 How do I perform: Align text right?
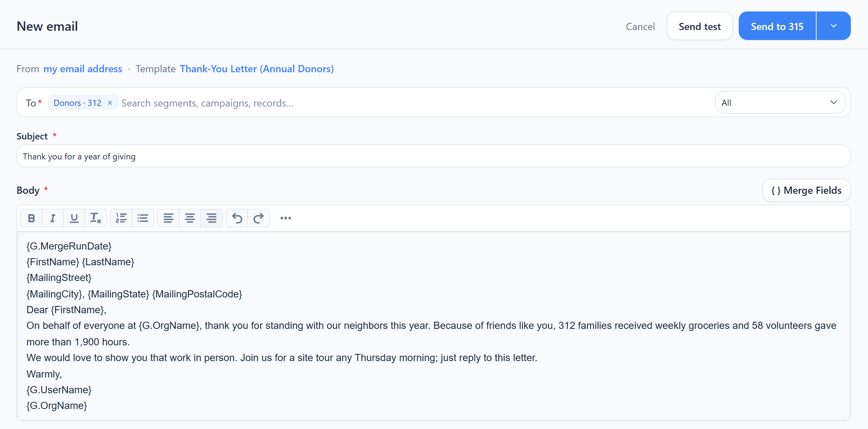coord(211,218)
